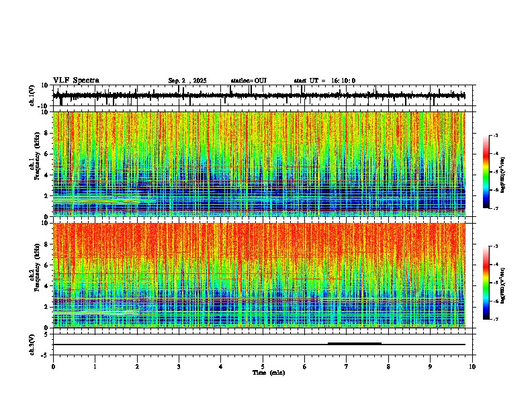Click the "3" tick label on time axis

coord(179,367)
